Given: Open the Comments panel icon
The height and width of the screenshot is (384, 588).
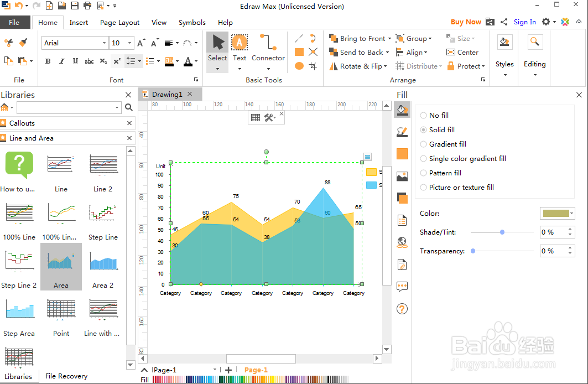Looking at the screenshot, I should (402, 287).
